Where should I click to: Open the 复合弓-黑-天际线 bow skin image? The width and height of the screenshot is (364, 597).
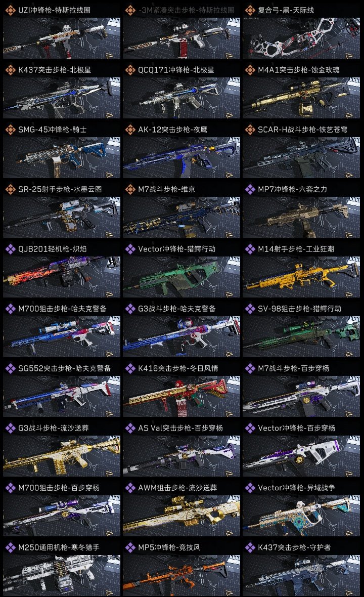301,38
